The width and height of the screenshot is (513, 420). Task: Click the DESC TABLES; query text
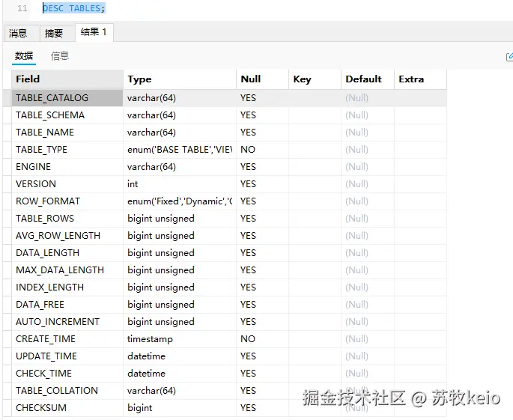(74, 8)
